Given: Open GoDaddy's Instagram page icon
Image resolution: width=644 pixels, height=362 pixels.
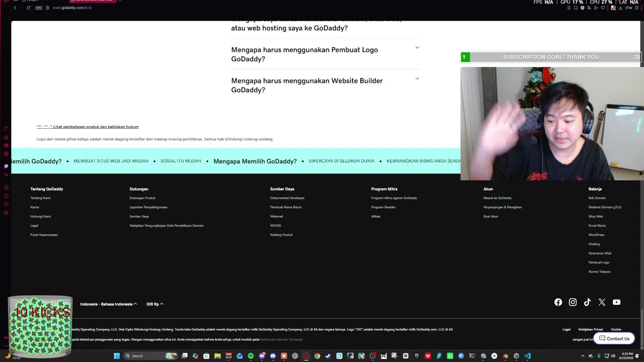Looking at the screenshot, I should [573, 302].
